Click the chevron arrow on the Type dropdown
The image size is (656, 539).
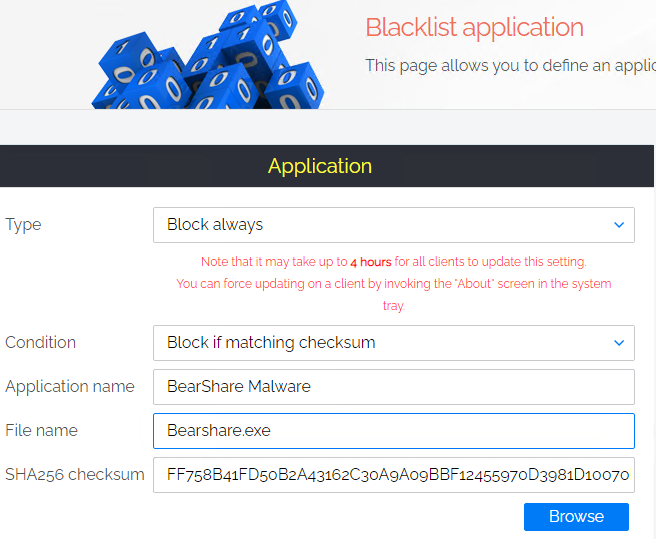(619, 225)
